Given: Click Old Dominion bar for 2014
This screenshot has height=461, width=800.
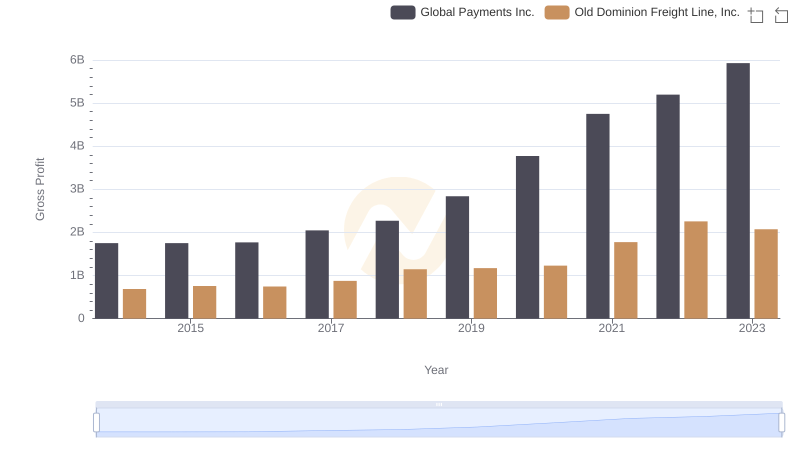Looking at the screenshot, I should [x=135, y=304].
